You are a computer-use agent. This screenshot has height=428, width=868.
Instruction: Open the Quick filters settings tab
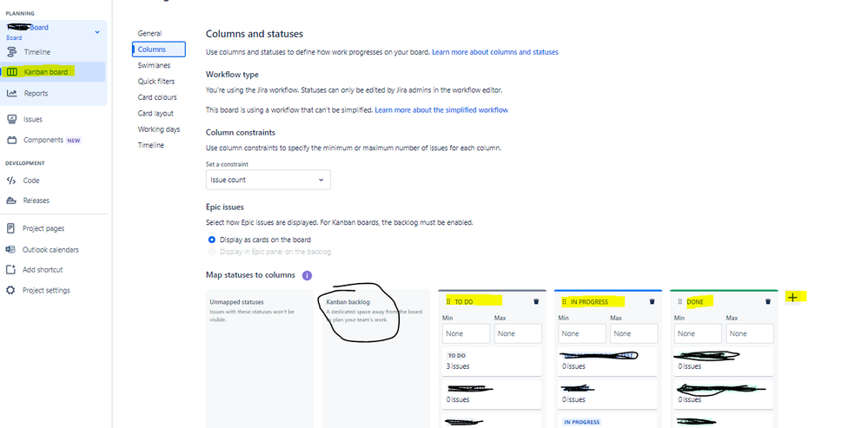[x=156, y=82]
